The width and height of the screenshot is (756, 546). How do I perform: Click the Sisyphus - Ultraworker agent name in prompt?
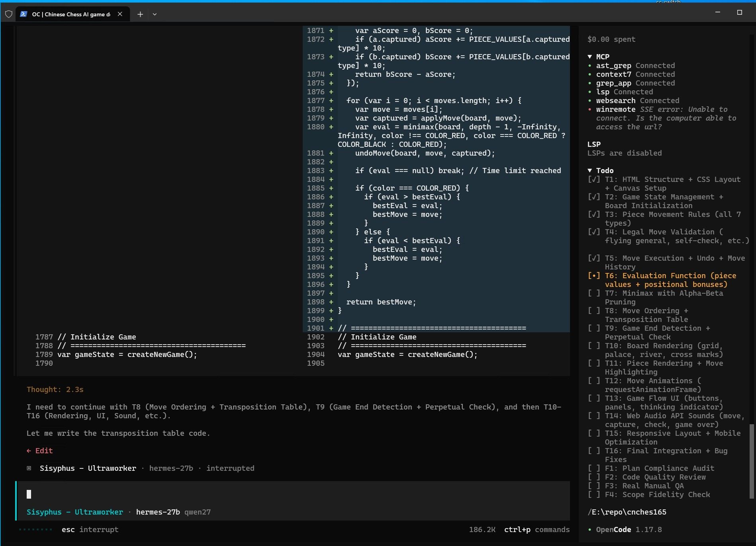pos(75,512)
